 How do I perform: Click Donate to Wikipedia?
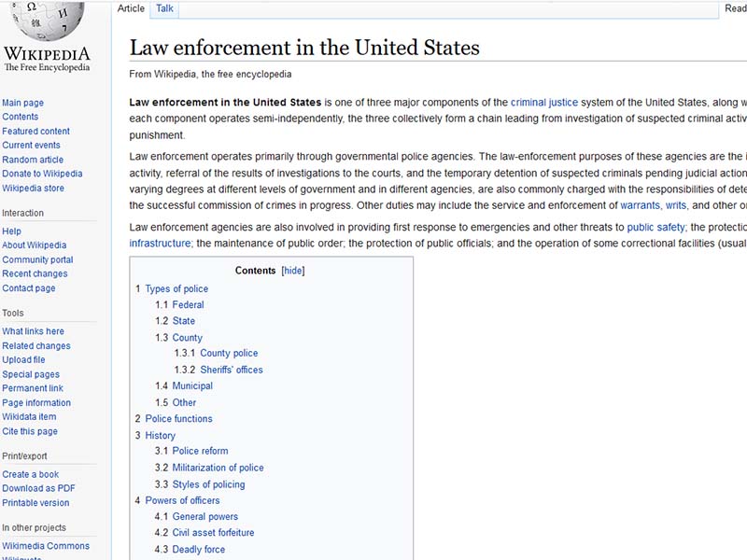[x=42, y=174]
